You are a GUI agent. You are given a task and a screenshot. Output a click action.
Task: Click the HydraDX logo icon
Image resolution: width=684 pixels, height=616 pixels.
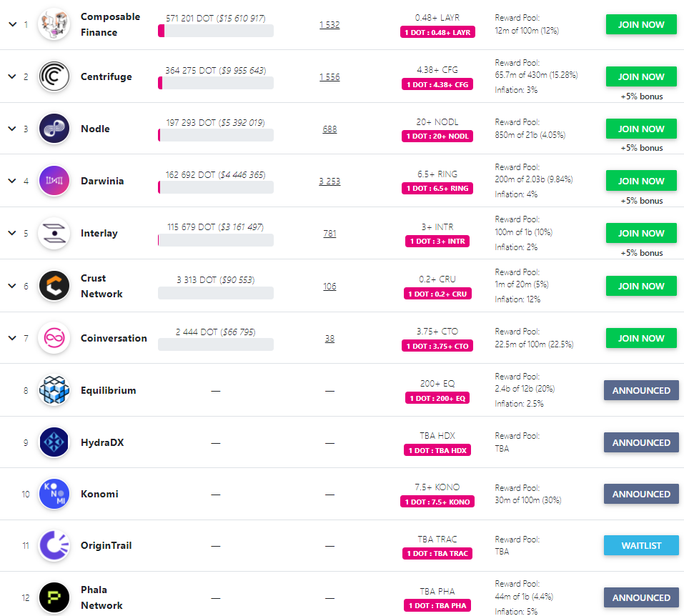point(54,442)
